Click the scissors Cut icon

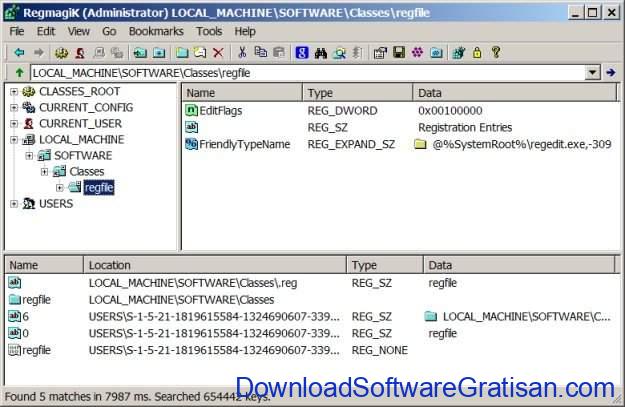pos(242,52)
